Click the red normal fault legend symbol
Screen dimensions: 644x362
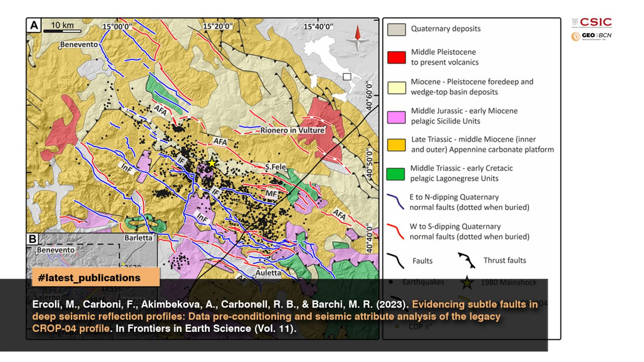[x=395, y=231]
